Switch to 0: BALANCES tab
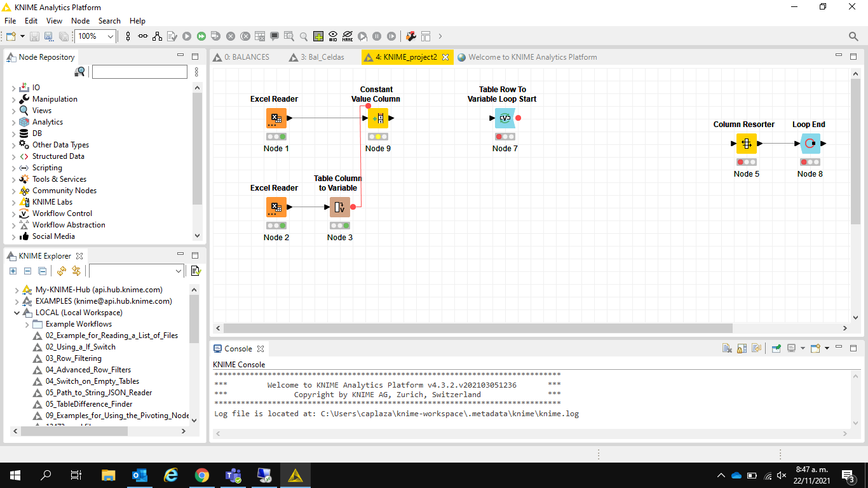Screen dimensions: 868x488 pos(241,57)
